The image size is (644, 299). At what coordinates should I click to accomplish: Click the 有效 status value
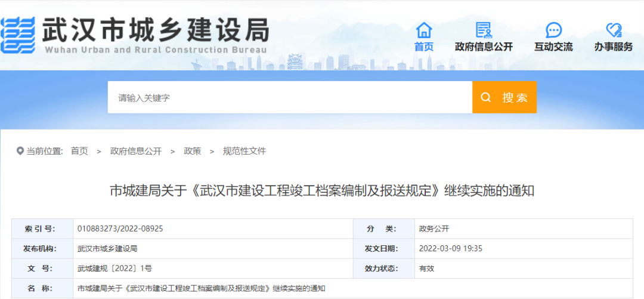click(x=426, y=268)
